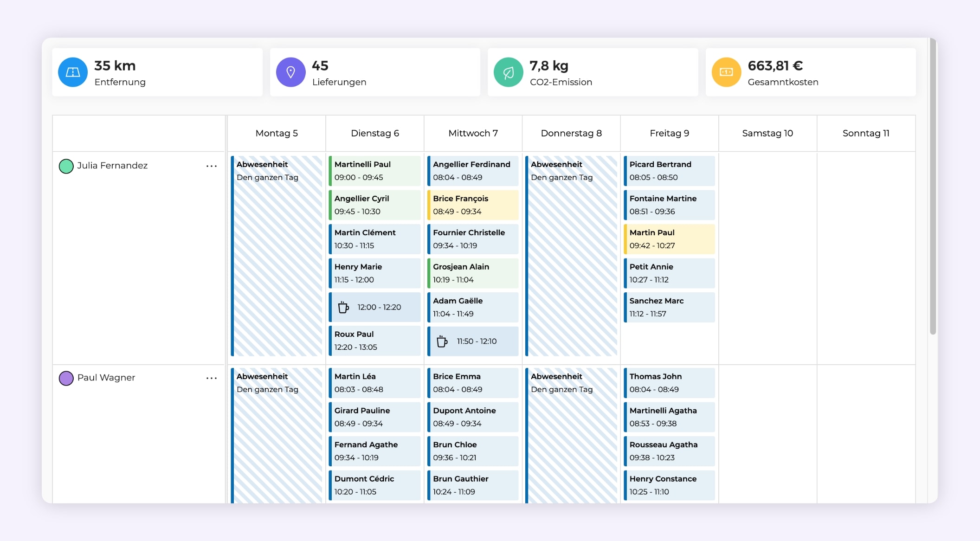Click the yellow money costs icon

click(x=726, y=72)
